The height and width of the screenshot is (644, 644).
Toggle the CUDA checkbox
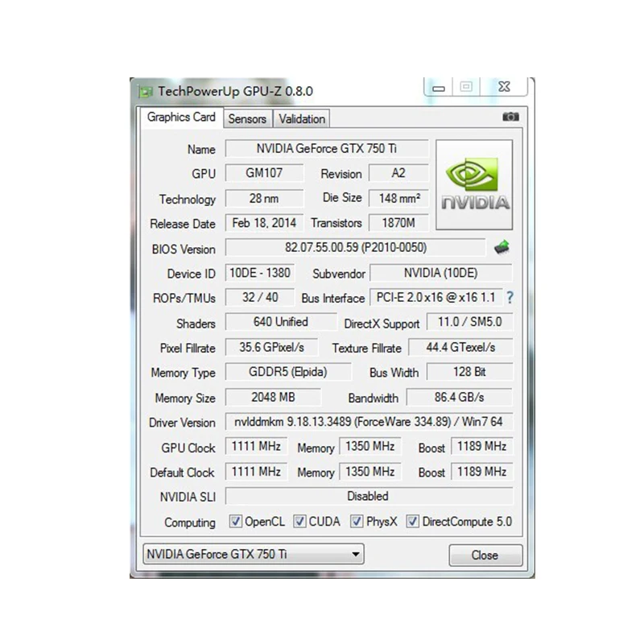coord(299,522)
